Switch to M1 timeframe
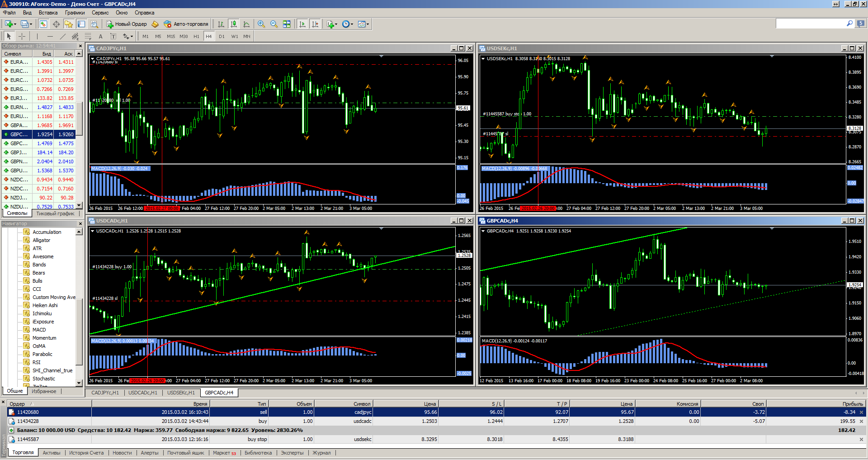The image size is (868, 460). tap(146, 36)
